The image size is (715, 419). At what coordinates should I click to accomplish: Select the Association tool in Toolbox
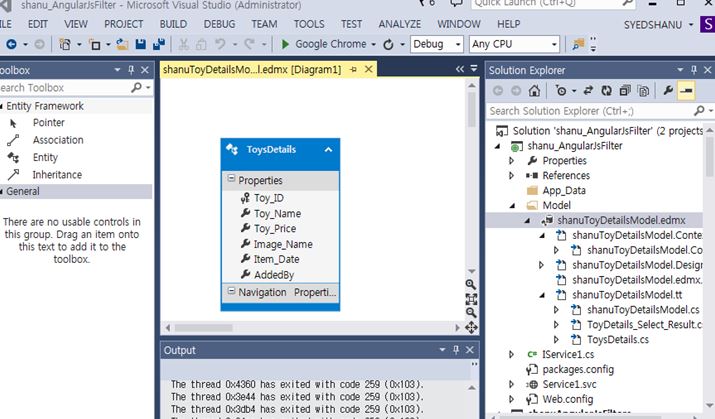pos(57,140)
